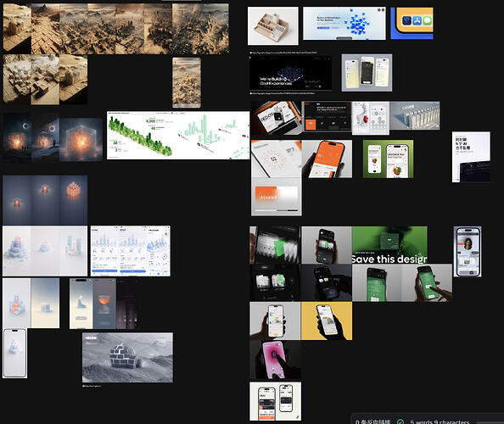Select the phone on yellow background
Image resolution: width=504 pixels, height=424 pixels.
[327, 321]
